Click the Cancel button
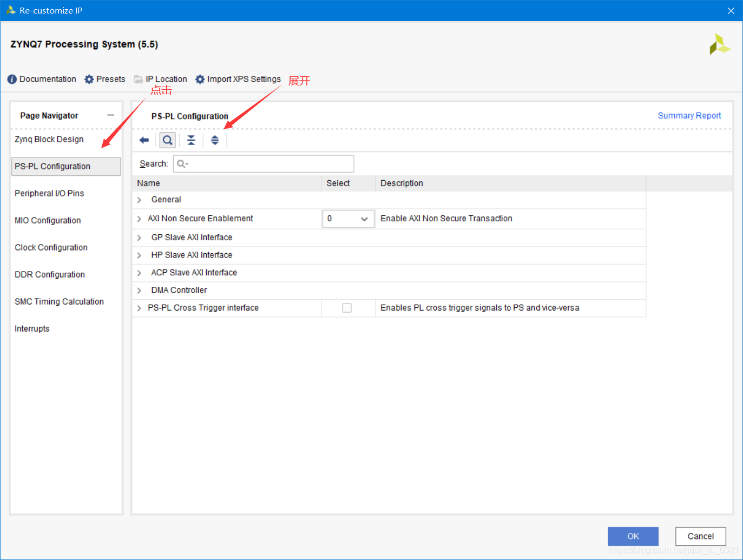 click(x=701, y=536)
